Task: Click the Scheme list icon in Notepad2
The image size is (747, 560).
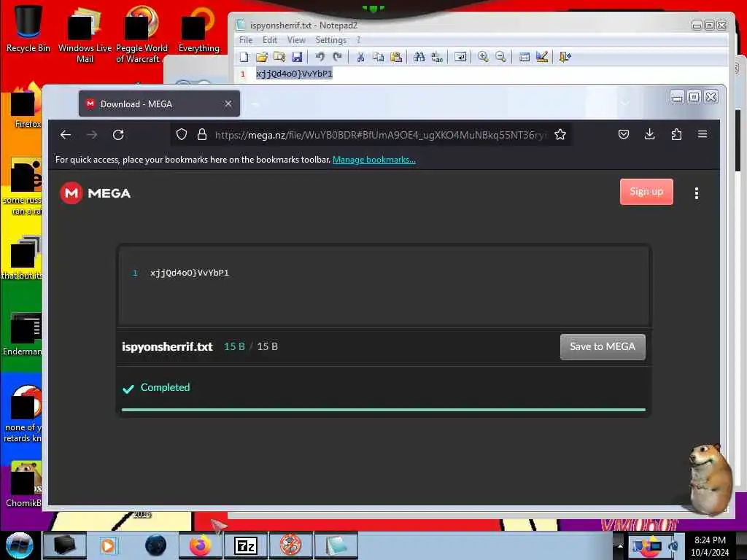Action: [x=524, y=57]
